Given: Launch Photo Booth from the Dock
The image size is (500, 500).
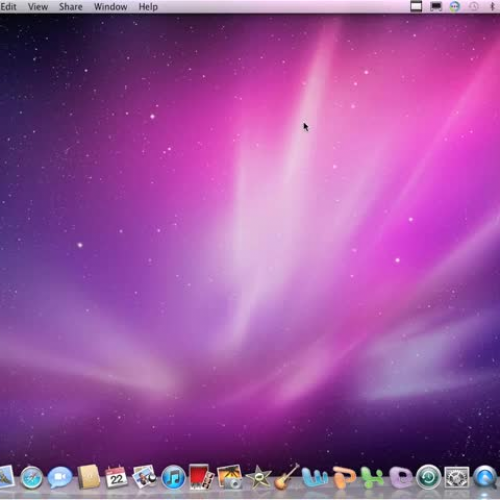Looking at the screenshot, I should (x=201, y=477).
